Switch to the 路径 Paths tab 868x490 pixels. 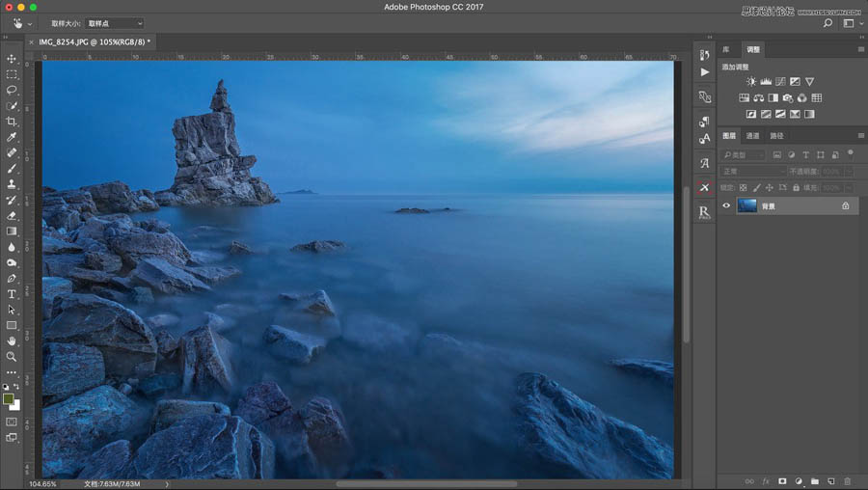776,136
